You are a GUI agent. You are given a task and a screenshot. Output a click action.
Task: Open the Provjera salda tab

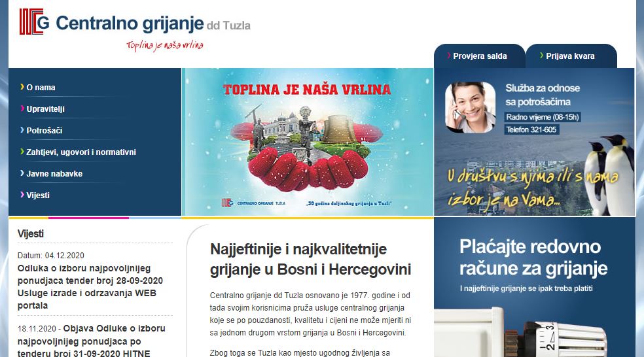tap(479, 56)
